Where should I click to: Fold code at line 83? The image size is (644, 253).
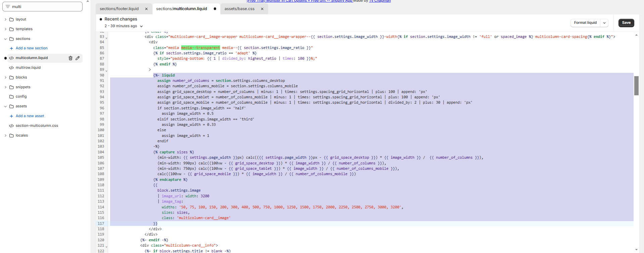click(x=107, y=38)
